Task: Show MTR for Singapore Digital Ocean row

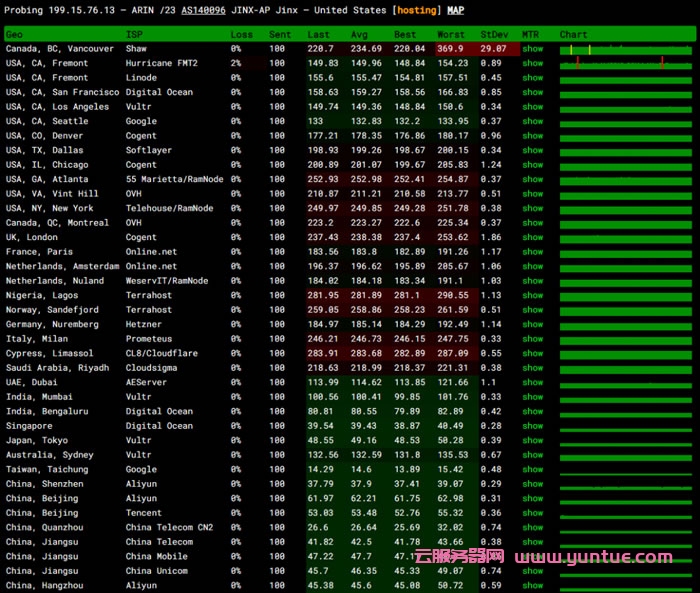Action: coord(533,426)
